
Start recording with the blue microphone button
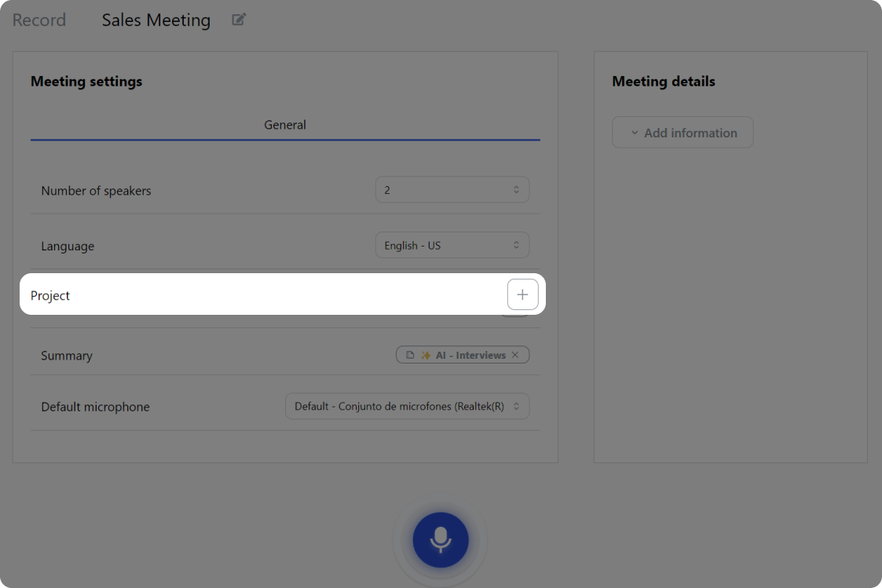pos(441,539)
